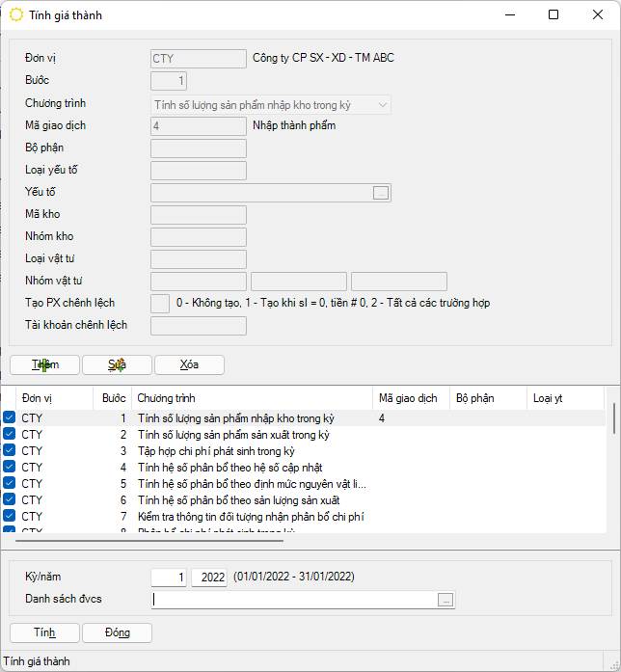The height and width of the screenshot is (672, 621).
Task: Run calculation with the Tính button
Action: pyautogui.click(x=44, y=632)
